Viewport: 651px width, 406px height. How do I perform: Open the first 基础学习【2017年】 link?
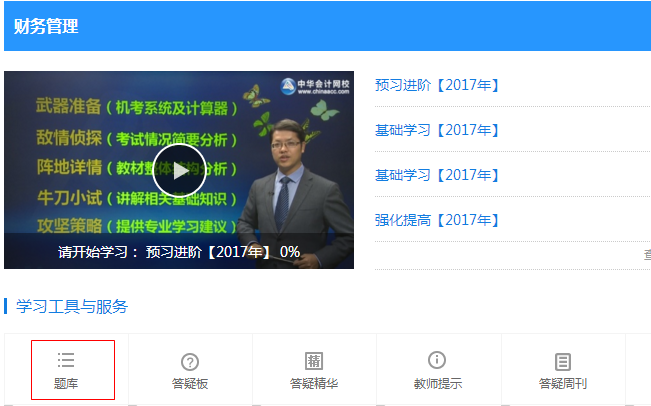point(436,130)
